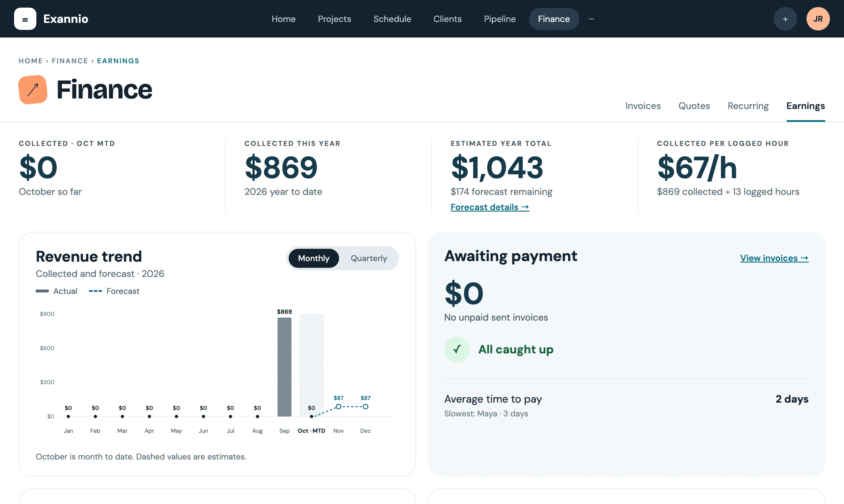Select the Earnings tab
Viewport: 844px width, 504px height.
pyautogui.click(x=806, y=106)
